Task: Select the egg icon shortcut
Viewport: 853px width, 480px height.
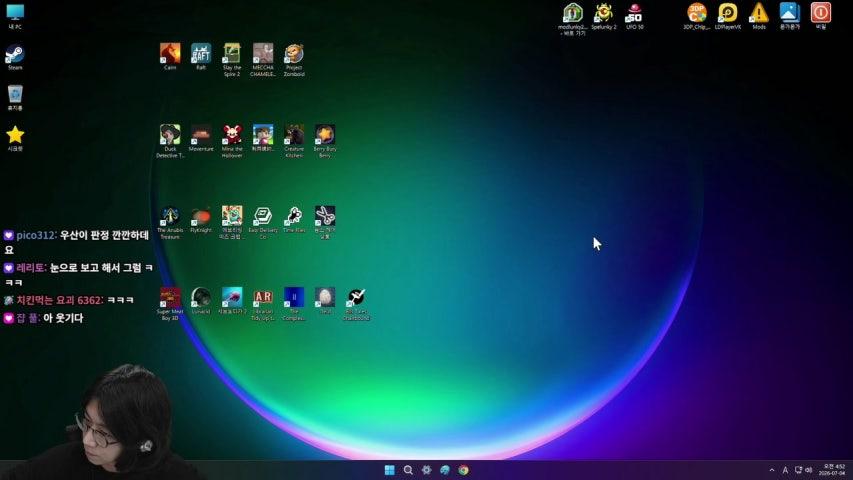Action: [x=325, y=300]
